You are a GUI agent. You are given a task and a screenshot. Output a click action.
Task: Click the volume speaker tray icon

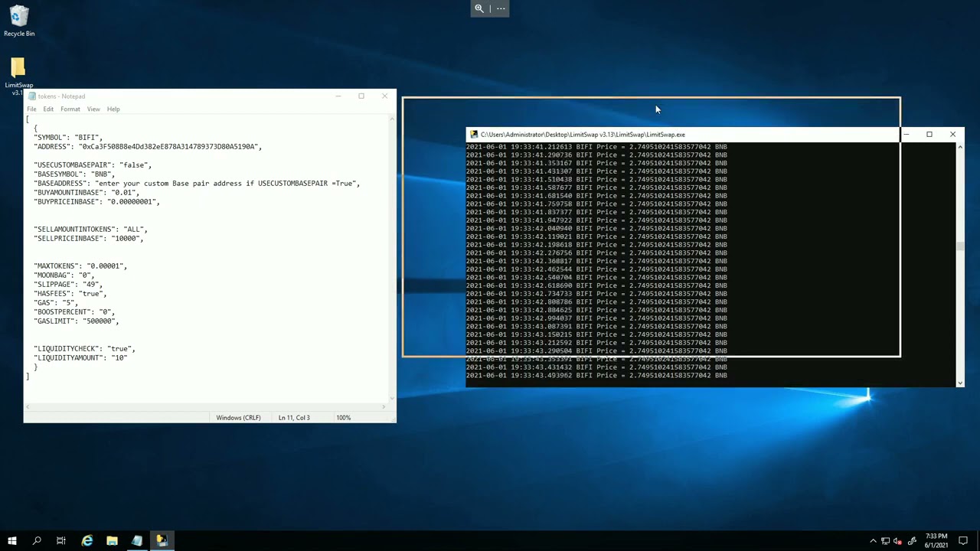[x=897, y=541]
